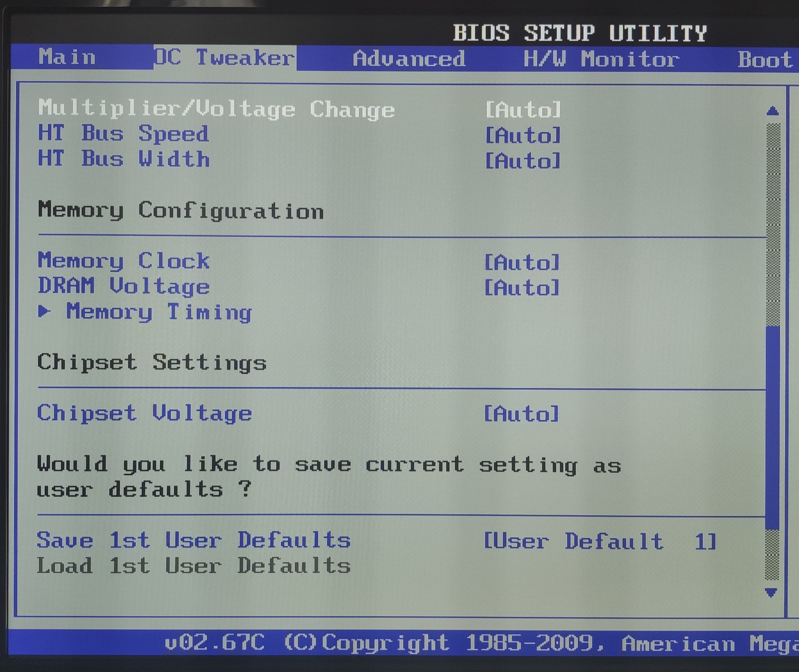Image resolution: width=799 pixels, height=672 pixels.
Task: Open Memory Clock Auto option
Action: click(522, 263)
